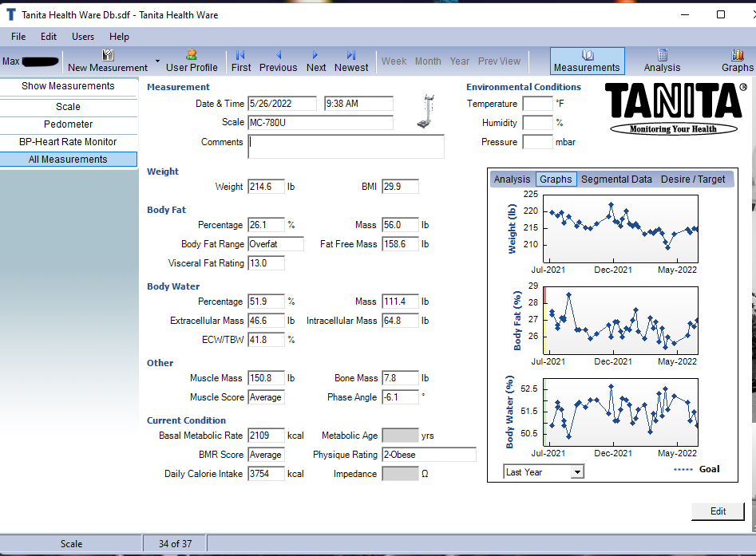Screen dimensions: 756x556
Task: Click the Weight (lb) graph
Action: tap(620, 228)
